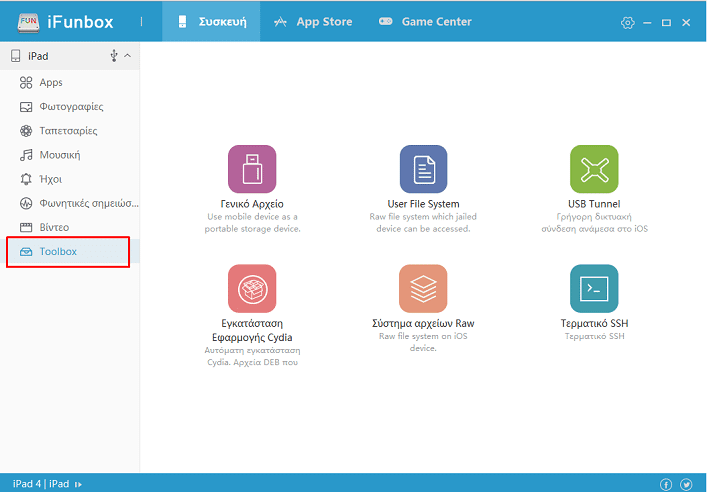This screenshot has width=707, height=492.
Task: Open the Σύστημα αρχείων Raw icon
Action: (x=423, y=289)
